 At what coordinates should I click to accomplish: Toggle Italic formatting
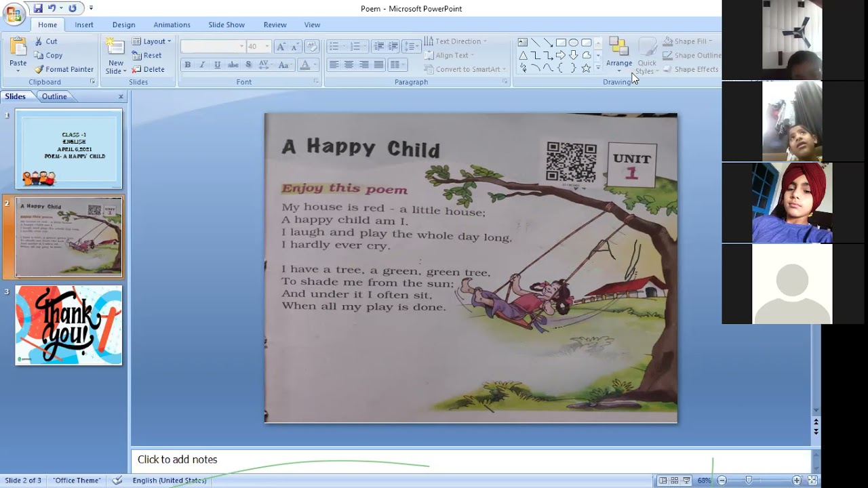coord(202,65)
